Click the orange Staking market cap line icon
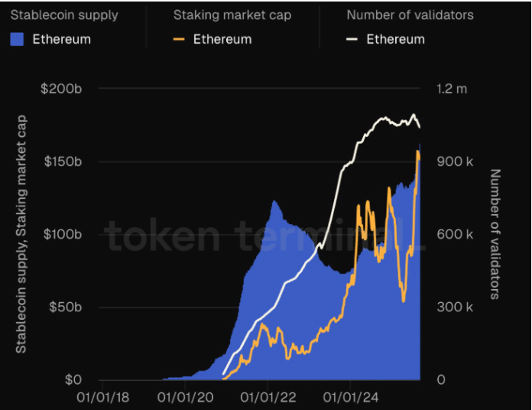Screen dimensions: 532x410 pyautogui.click(x=180, y=39)
